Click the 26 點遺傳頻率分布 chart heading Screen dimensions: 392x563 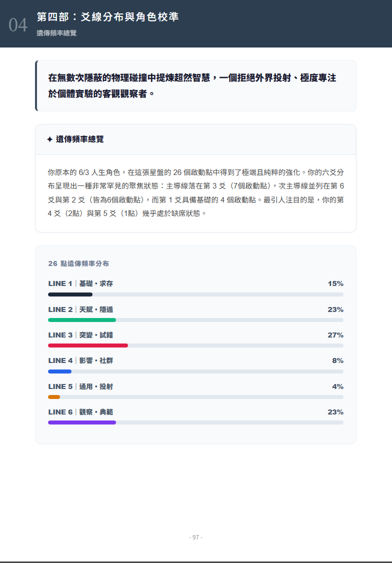[78, 263]
